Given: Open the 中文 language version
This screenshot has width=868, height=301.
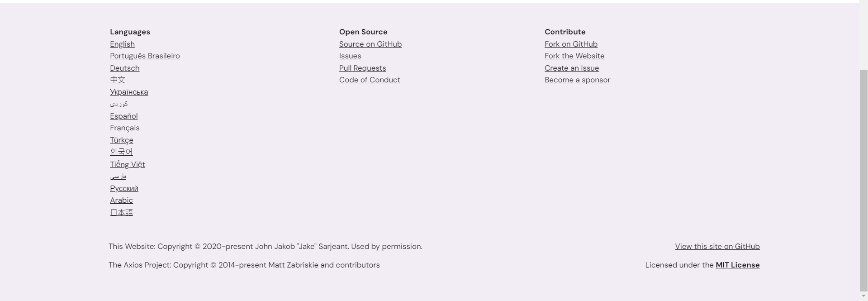Looking at the screenshot, I should pyautogui.click(x=117, y=80).
